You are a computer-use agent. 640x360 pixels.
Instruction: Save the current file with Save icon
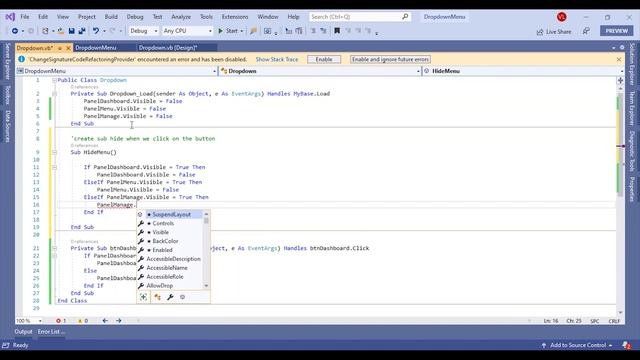point(71,31)
